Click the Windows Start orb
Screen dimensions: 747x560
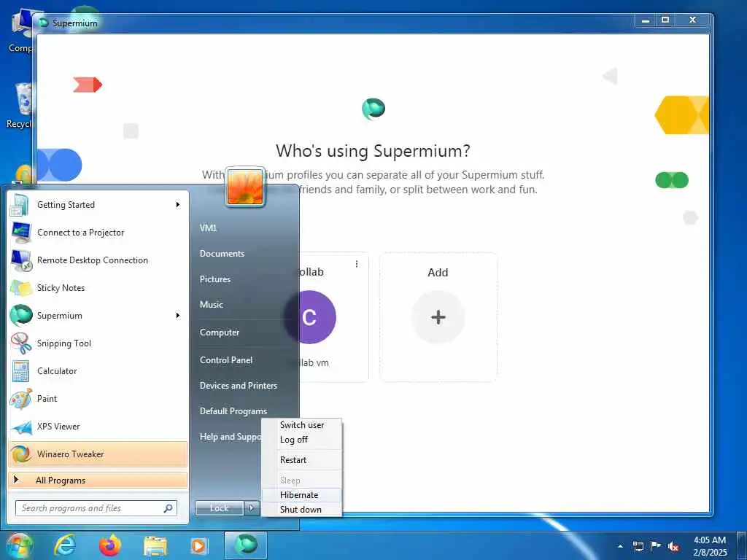(18, 545)
